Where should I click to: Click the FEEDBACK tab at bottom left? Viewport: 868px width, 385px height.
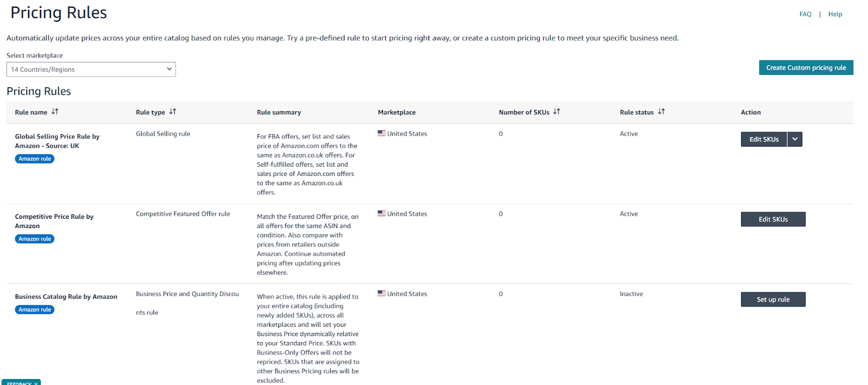point(20,383)
